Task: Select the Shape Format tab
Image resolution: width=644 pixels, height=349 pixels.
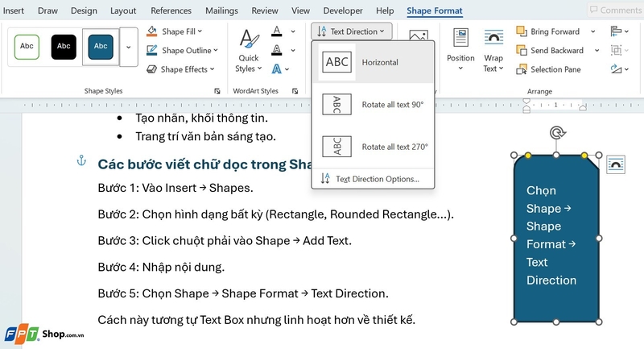Action: [x=434, y=10]
